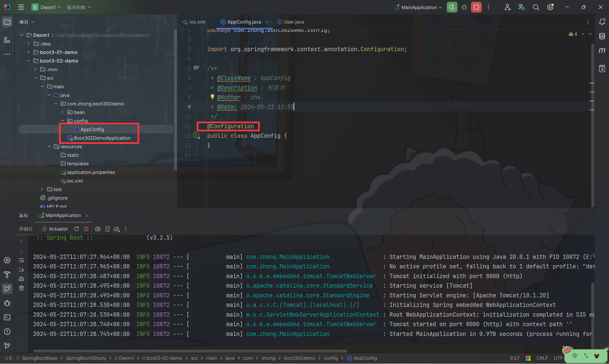Expand the boot3-01-demo module folder
Image resolution: width=609 pixels, height=364 pixels.
[x=29, y=52]
